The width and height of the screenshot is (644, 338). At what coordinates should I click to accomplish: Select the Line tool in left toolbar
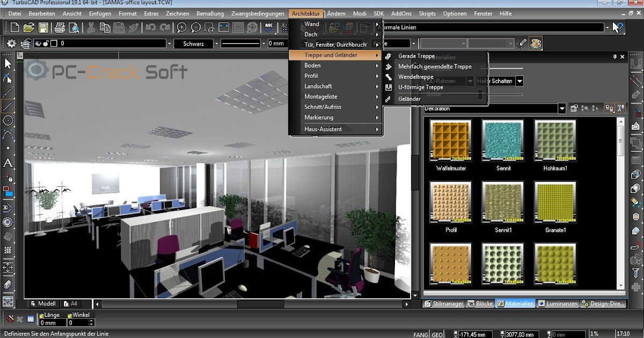pos(8,106)
